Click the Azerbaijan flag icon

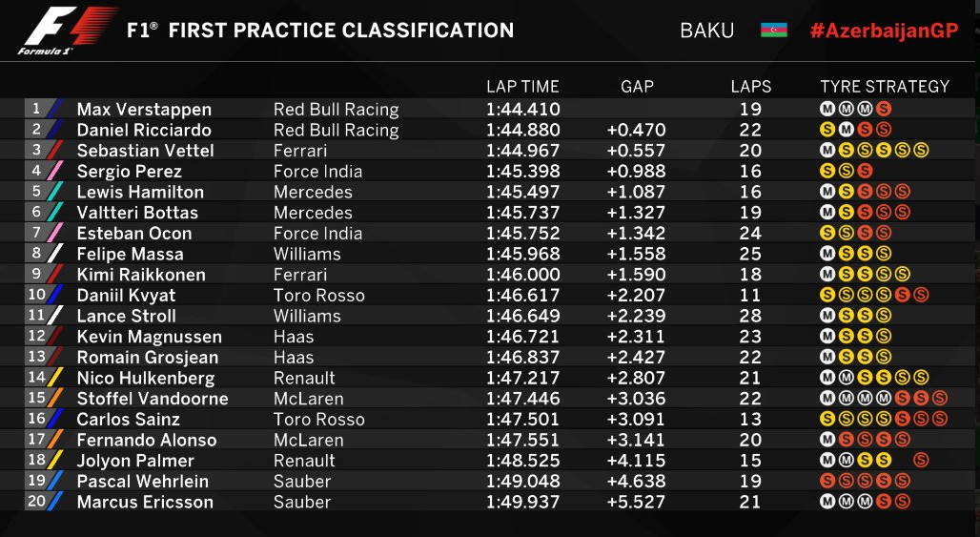pyautogui.click(x=774, y=30)
